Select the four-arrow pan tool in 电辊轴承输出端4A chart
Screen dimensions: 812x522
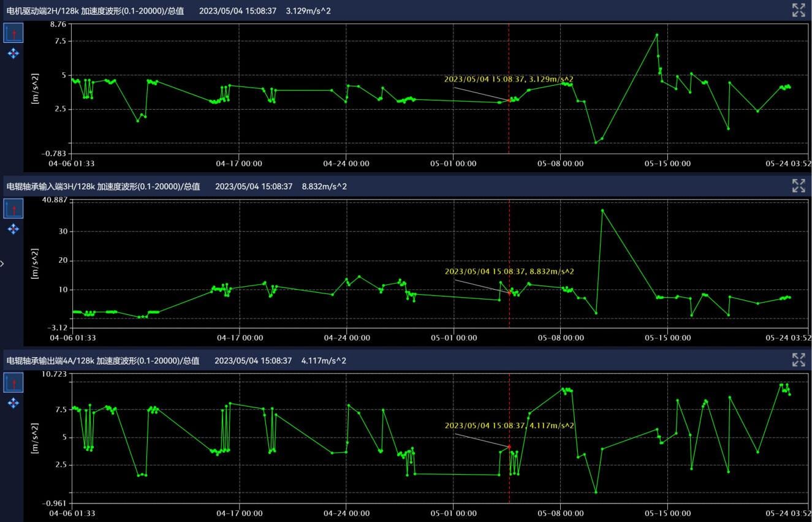pyautogui.click(x=13, y=403)
